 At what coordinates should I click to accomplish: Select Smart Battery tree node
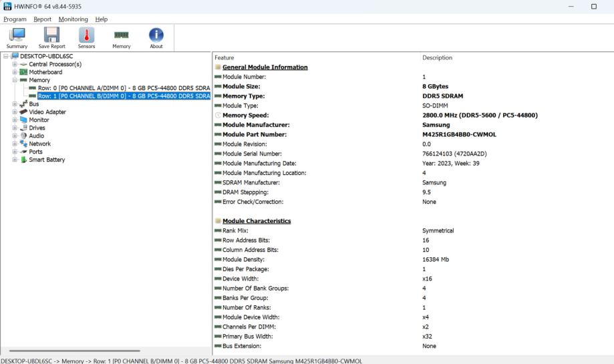coord(47,160)
